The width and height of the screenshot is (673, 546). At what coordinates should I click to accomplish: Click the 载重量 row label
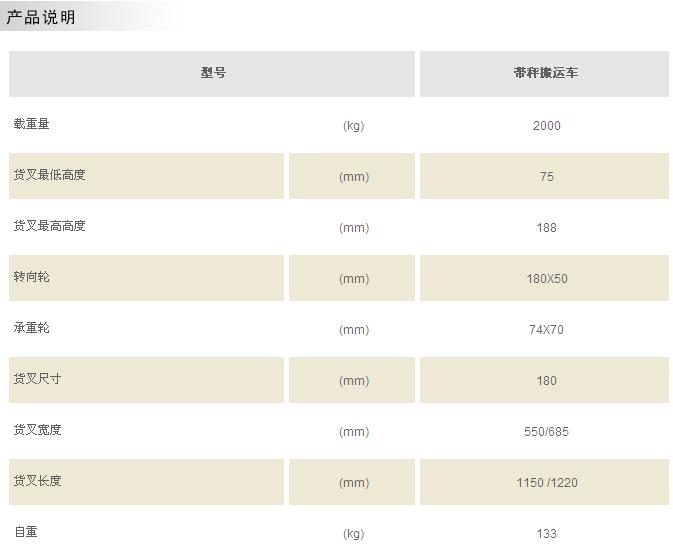[x=31, y=124]
